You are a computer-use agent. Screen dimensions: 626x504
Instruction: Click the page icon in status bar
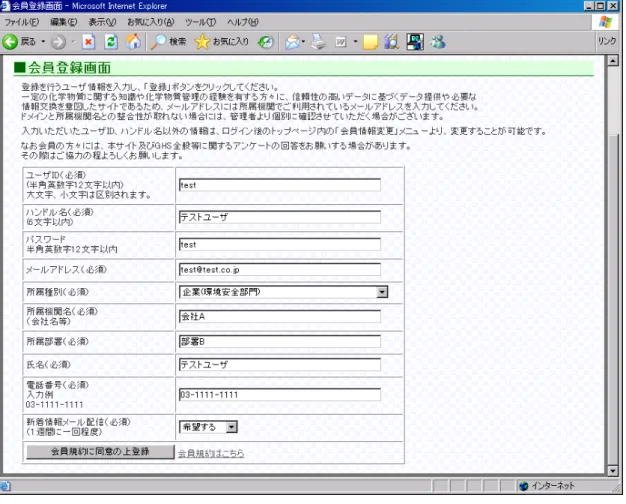(x=5, y=486)
